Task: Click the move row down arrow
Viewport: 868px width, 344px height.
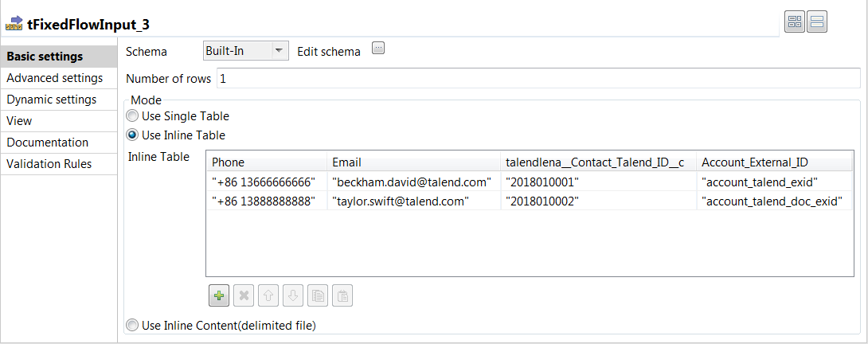Action: coord(293,296)
